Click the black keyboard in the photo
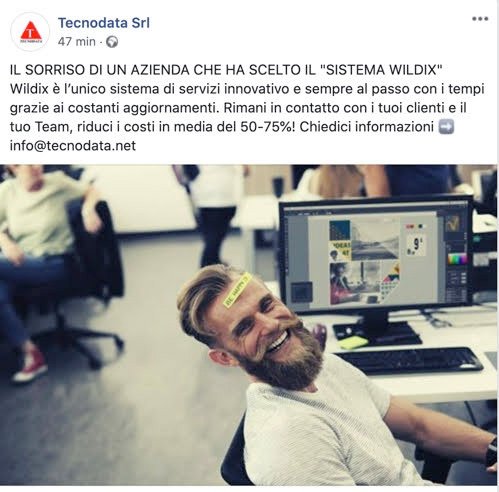Screen dimensions: 499x492 pos(409,361)
